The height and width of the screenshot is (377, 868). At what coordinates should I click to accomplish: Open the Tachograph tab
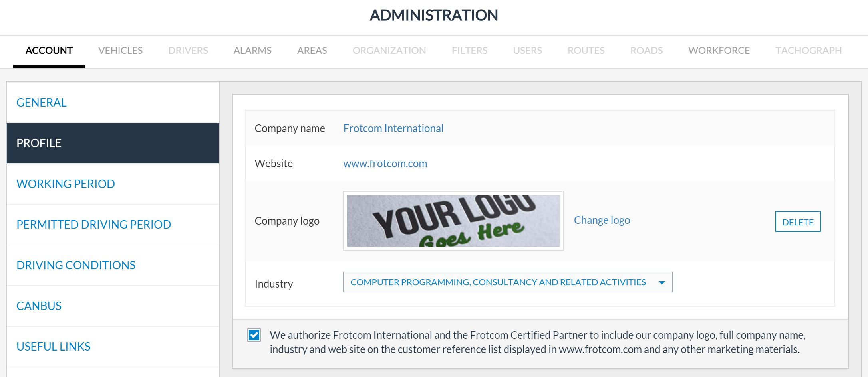pos(808,51)
